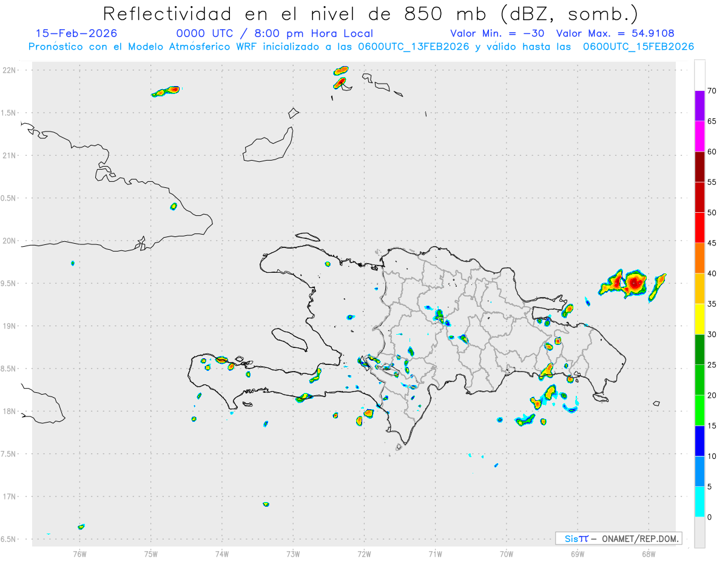Click the '70W' longitude axis label
The width and height of the screenshot is (728, 562).
point(507,554)
